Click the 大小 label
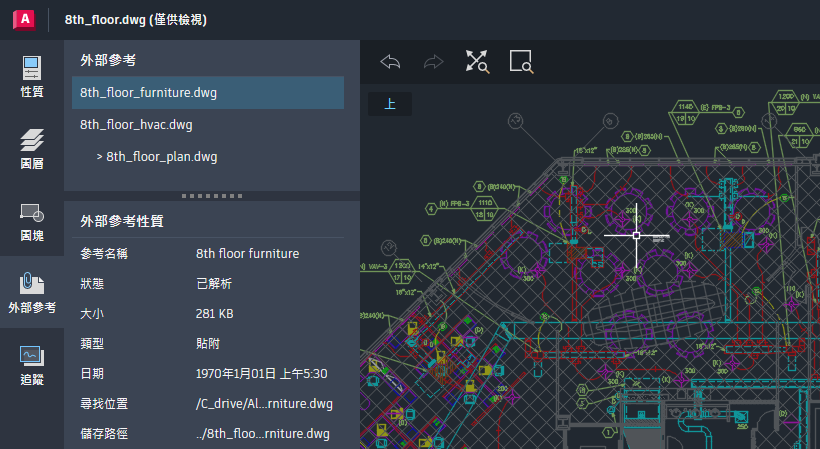 click(x=92, y=314)
